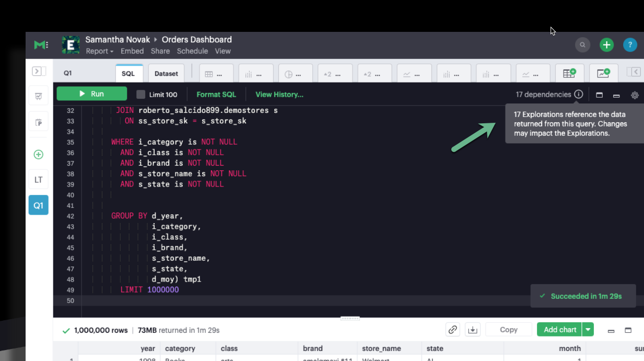Open the Share menu
The height and width of the screenshot is (361, 644).
160,51
